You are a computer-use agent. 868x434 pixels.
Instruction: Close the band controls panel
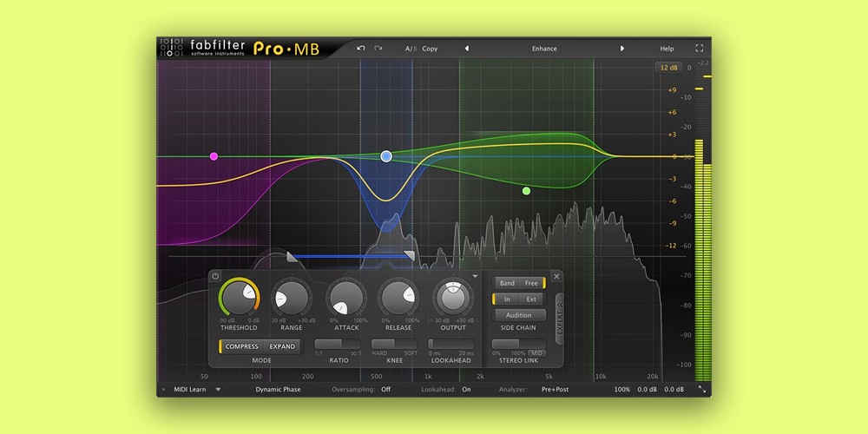tap(556, 276)
